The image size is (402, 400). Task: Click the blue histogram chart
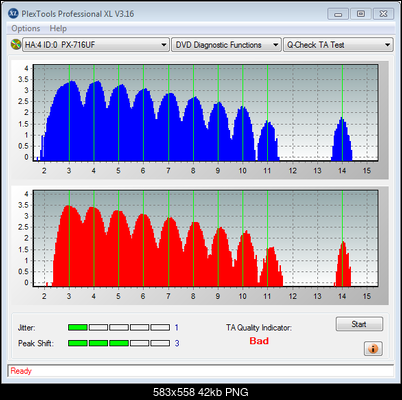pyautogui.click(x=205, y=113)
